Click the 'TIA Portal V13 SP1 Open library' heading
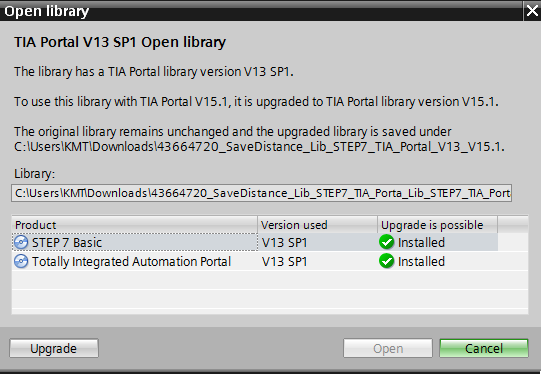 click(x=120, y=42)
